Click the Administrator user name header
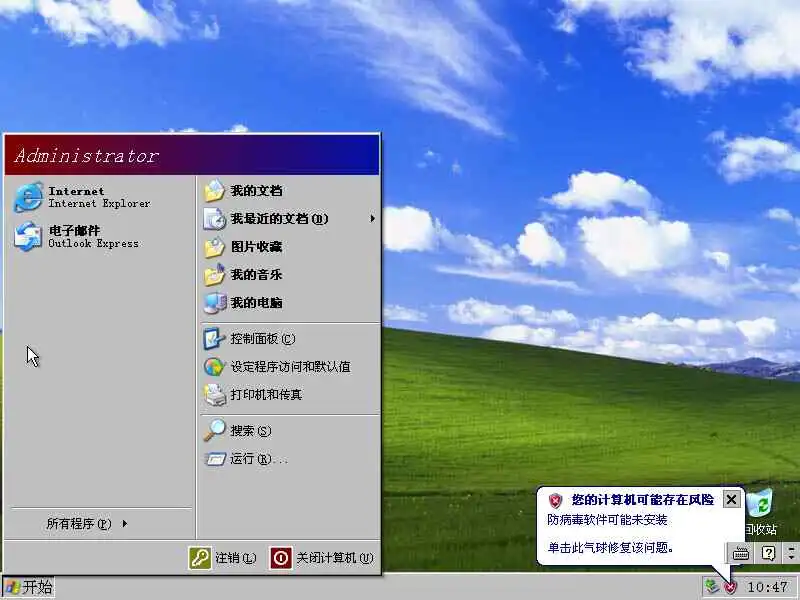 [87, 155]
